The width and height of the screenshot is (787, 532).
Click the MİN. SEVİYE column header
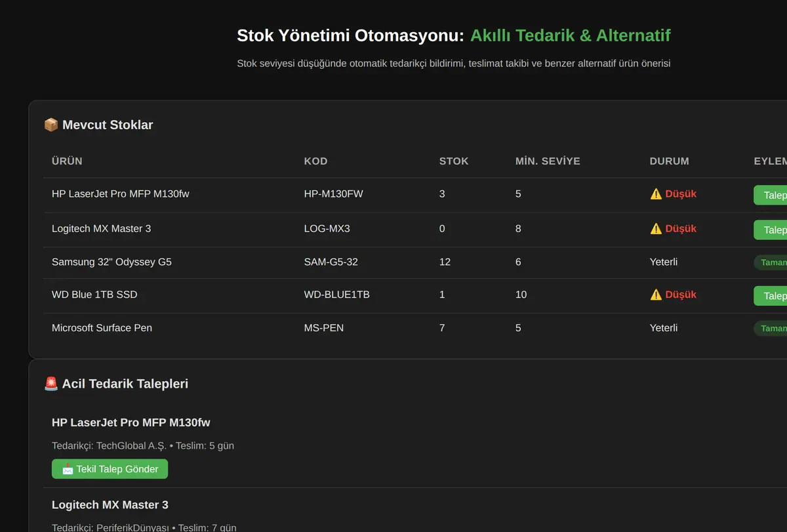coord(548,161)
